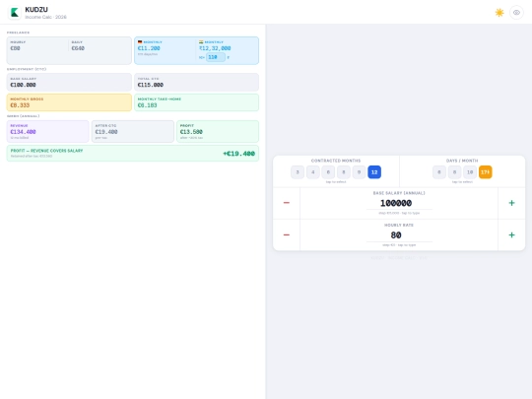This screenshot has width=532, height=399.
Task: Click the after CTC €19.400 card
Action: pyautogui.click(x=133, y=131)
